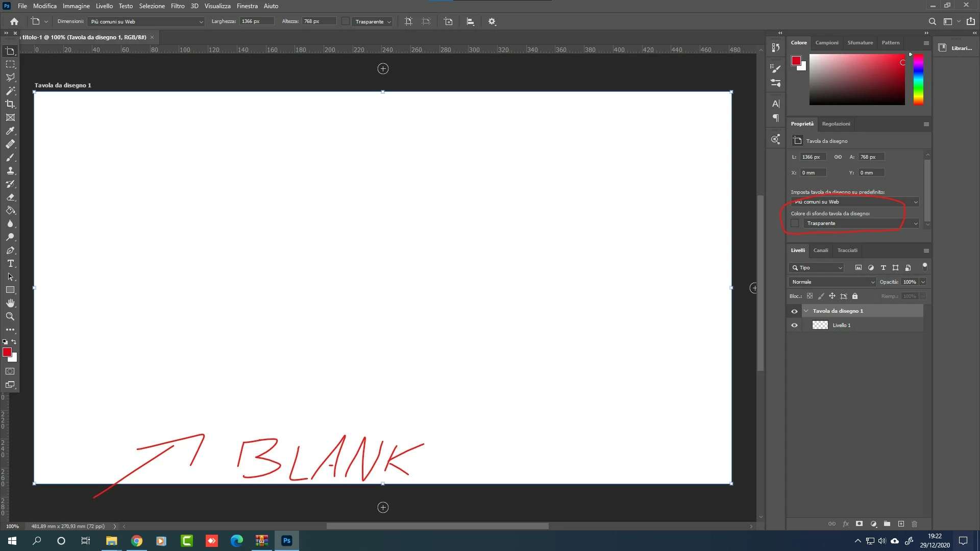Image resolution: width=980 pixels, height=551 pixels.
Task: Click the create new layer icon
Action: click(901, 524)
